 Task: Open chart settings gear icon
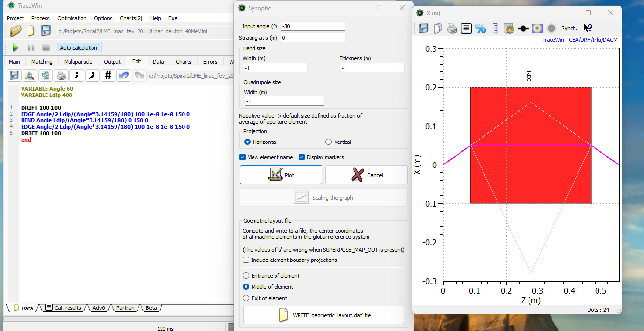coord(508,28)
